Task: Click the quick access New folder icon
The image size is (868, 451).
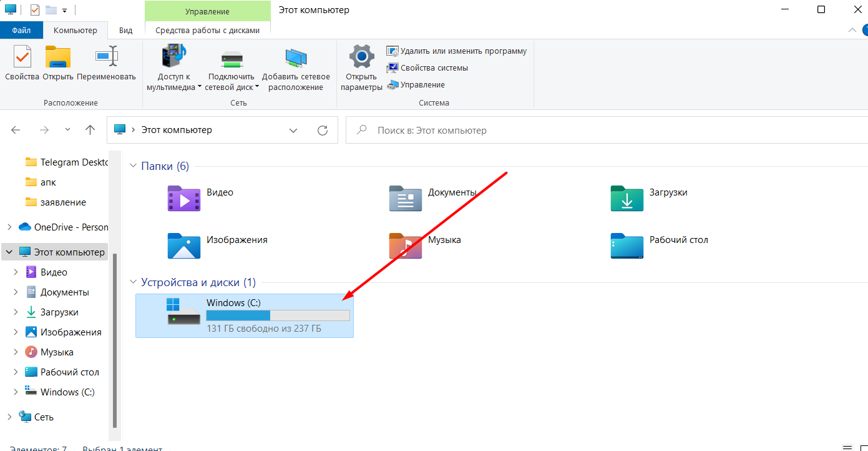Action: pos(51,10)
